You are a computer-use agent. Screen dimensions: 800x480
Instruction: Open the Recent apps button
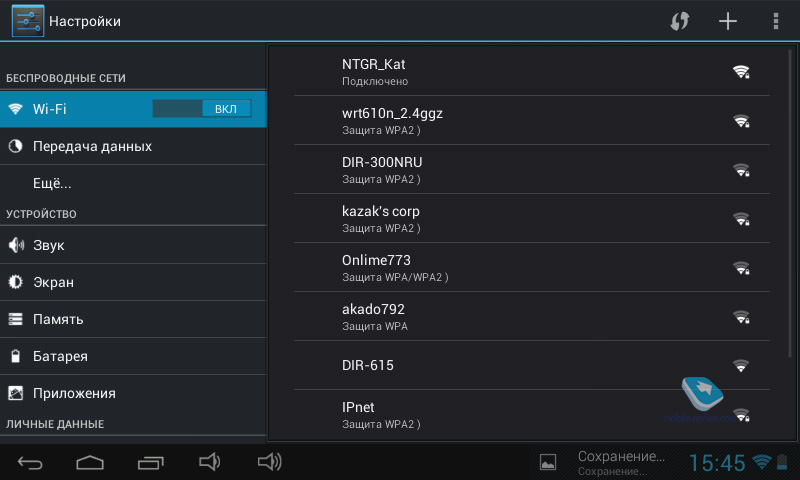pyautogui.click(x=151, y=462)
